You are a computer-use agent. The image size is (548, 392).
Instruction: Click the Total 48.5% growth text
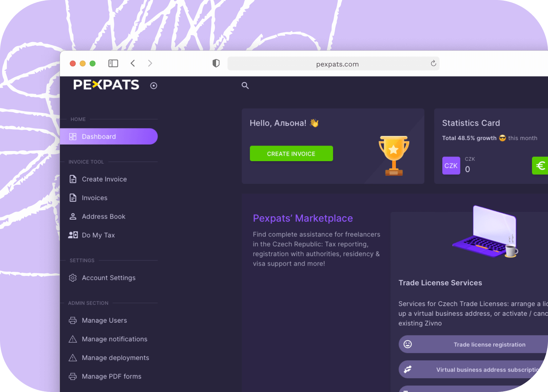pyautogui.click(x=469, y=138)
